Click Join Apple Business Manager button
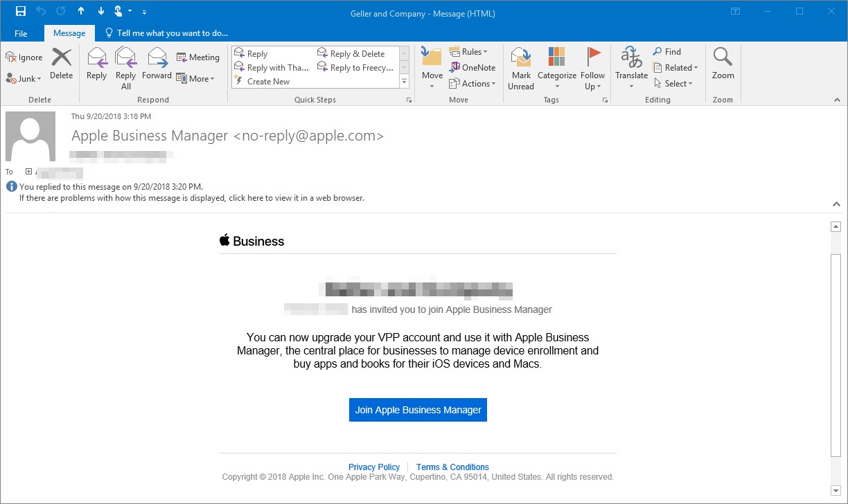848x504 pixels. pyautogui.click(x=418, y=410)
